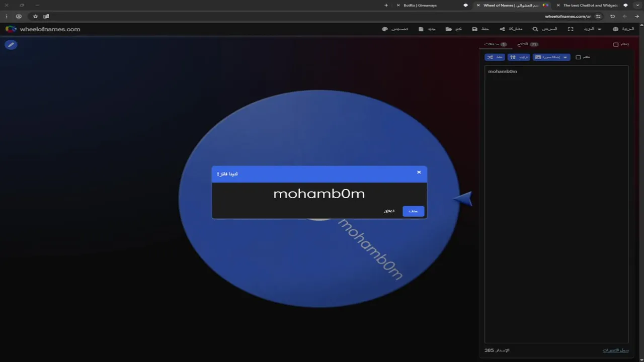Switch to the Results tab with count 21
Image resolution: width=644 pixels, height=362 pixels.
point(527,44)
